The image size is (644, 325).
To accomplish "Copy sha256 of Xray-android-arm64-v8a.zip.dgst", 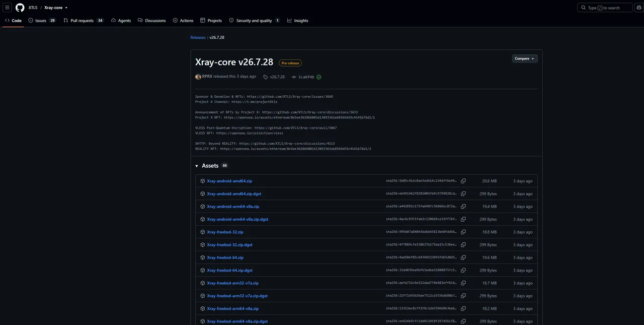I will point(463,219).
